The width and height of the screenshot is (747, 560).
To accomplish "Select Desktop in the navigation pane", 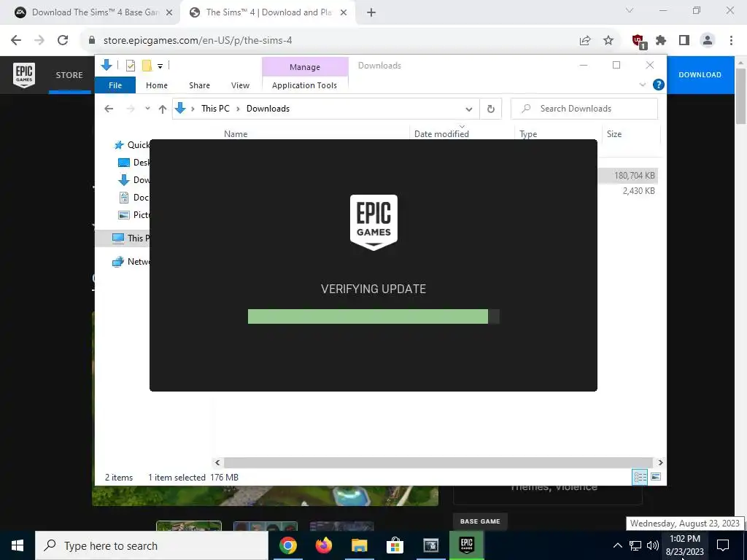I will point(134,163).
